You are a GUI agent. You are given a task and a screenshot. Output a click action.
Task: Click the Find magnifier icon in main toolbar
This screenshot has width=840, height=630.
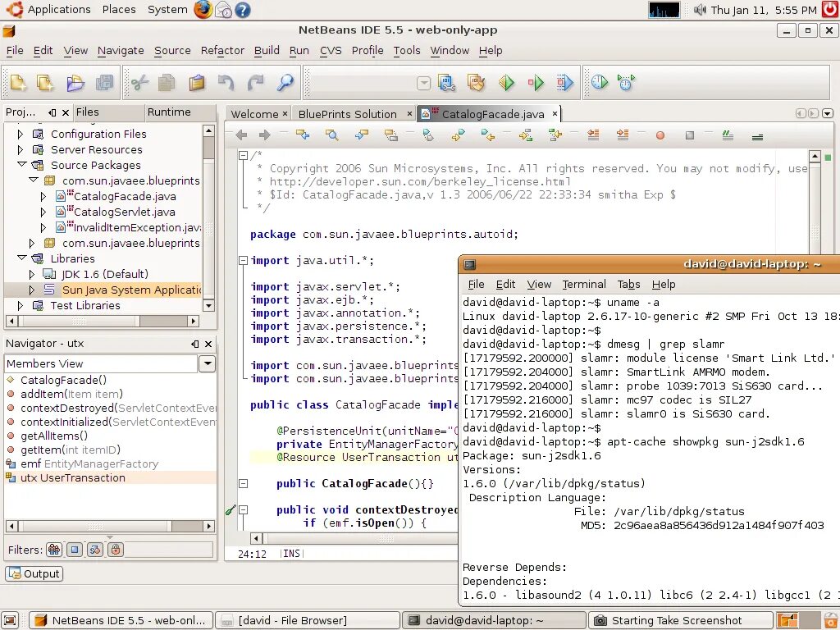click(x=285, y=83)
